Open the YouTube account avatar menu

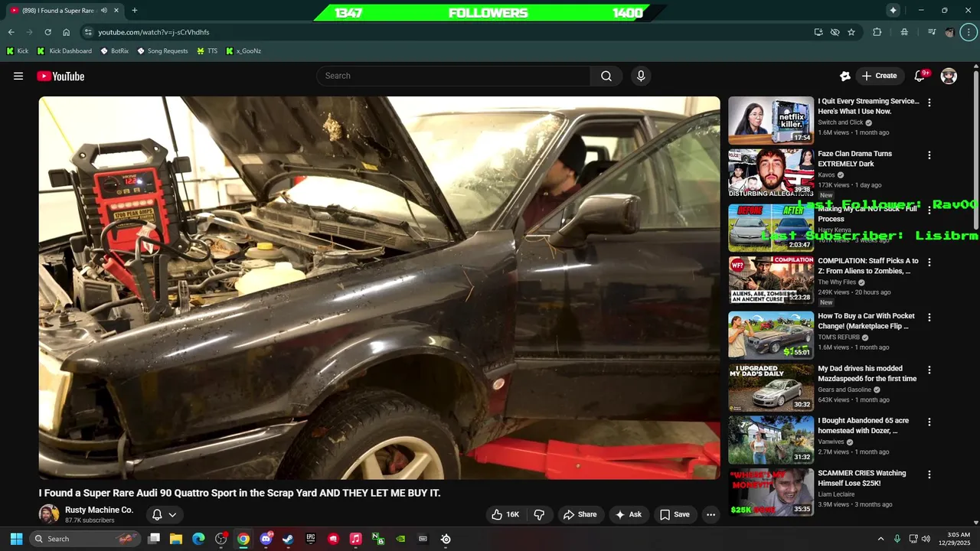tap(949, 76)
